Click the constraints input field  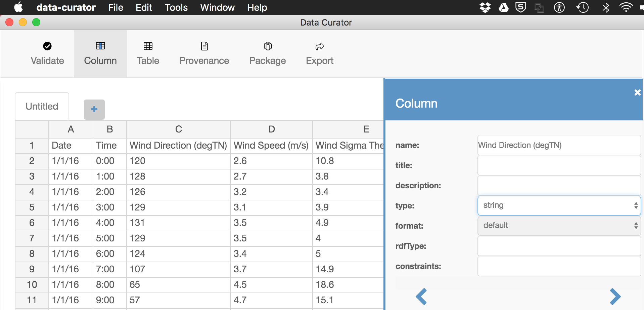559,266
